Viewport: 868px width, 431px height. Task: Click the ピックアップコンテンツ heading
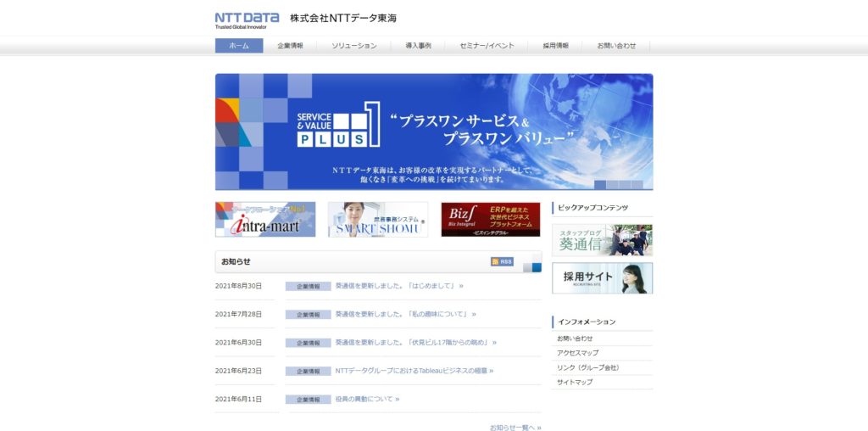point(593,208)
